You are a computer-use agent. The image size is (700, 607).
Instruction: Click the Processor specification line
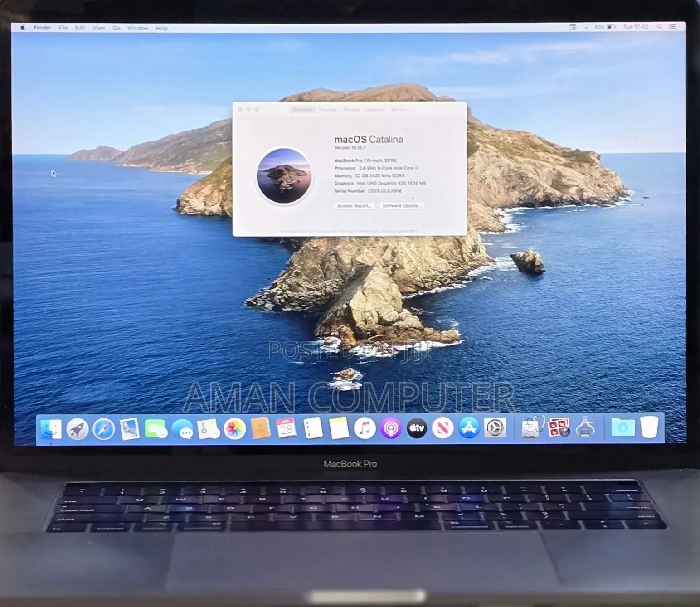click(x=376, y=168)
